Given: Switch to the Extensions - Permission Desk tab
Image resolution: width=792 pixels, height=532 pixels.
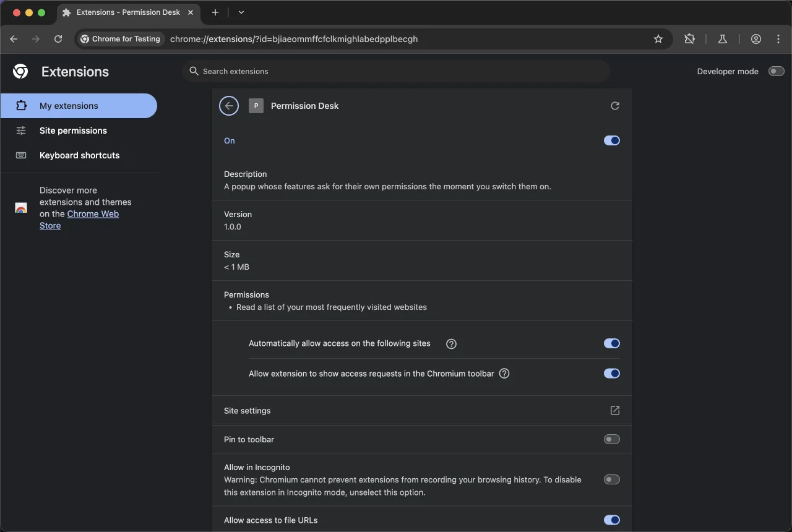Looking at the screenshot, I should click(x=129, y=12).
